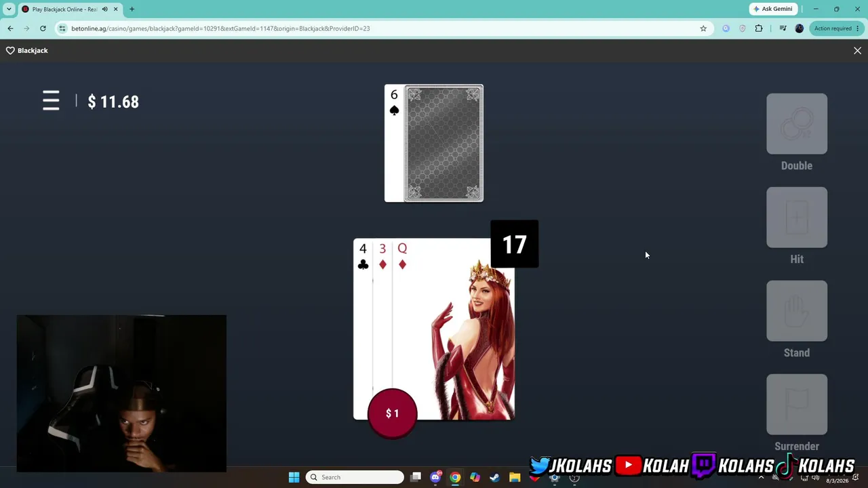Click the shield extension icon in toolbar
This screenshot has width=868, height=488.
coord(743,28)
